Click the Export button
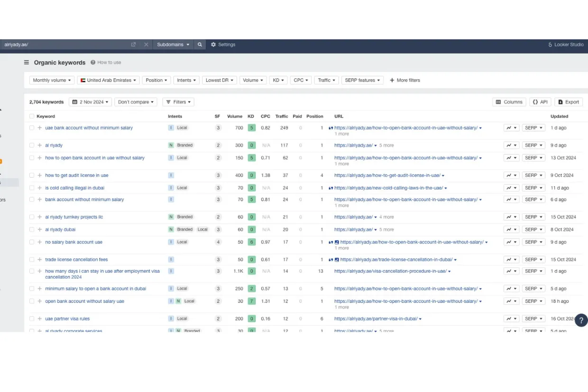Screen dimensions: 588x392 (x=569, y=102)
